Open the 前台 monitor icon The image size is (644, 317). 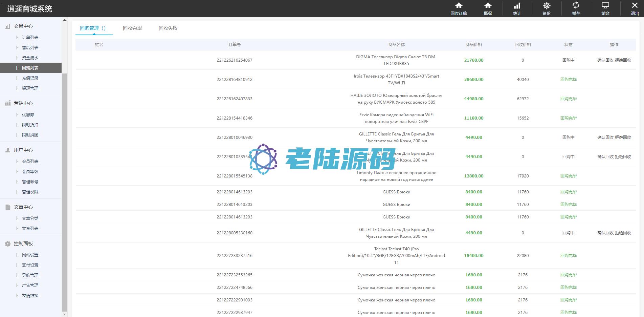click(x=605, y=6)
